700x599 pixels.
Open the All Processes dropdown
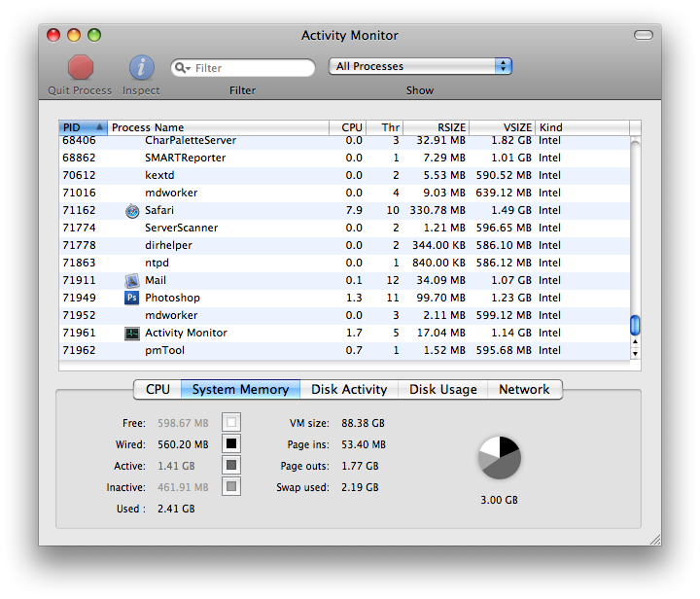420,66
